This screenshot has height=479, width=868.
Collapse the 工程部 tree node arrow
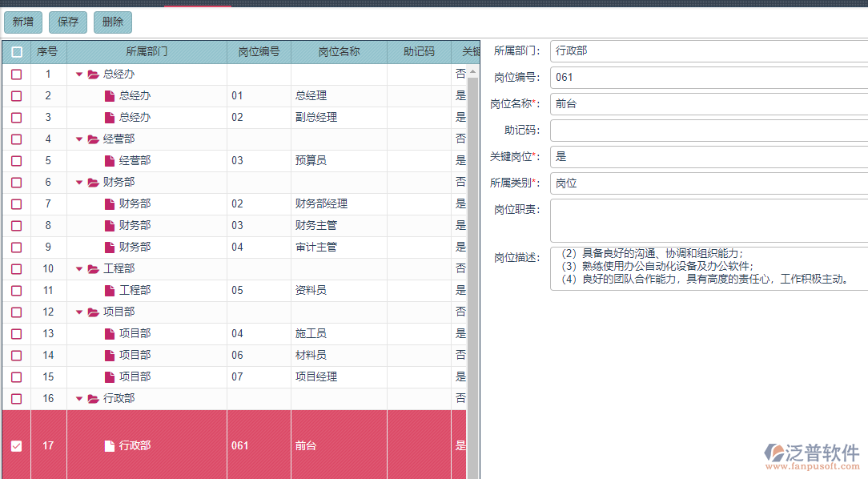79,269
